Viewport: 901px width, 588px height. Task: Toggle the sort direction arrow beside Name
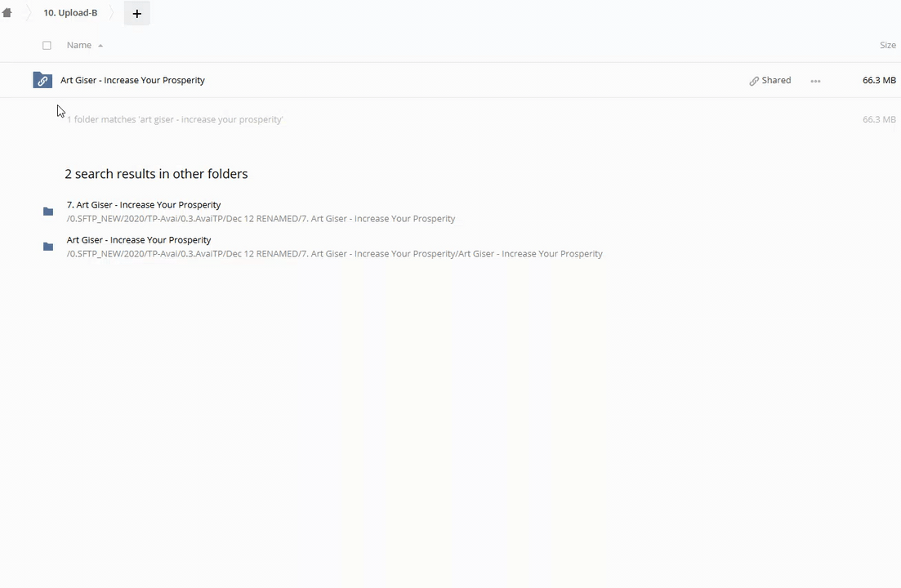coord(100,46)
